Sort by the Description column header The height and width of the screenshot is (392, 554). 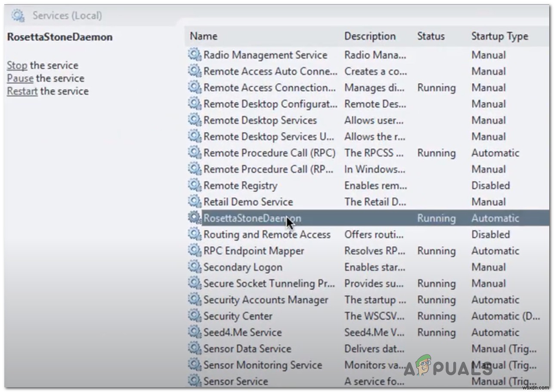click(x=370, y=37)
